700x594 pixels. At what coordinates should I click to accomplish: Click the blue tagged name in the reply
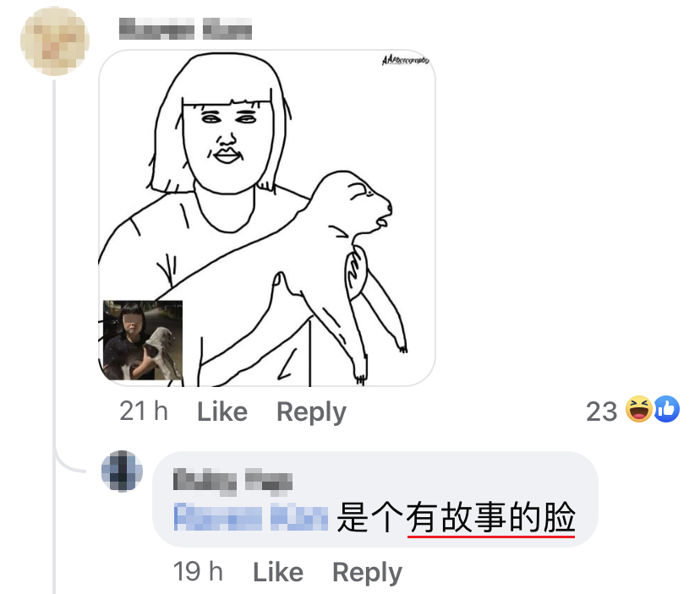[x=251, y=517]
